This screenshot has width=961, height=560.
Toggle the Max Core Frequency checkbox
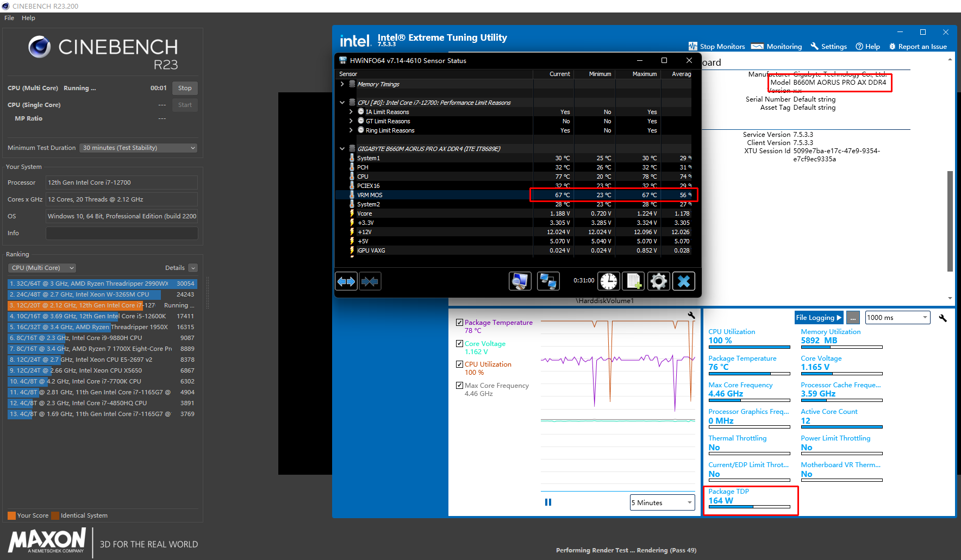coord(459,386)
